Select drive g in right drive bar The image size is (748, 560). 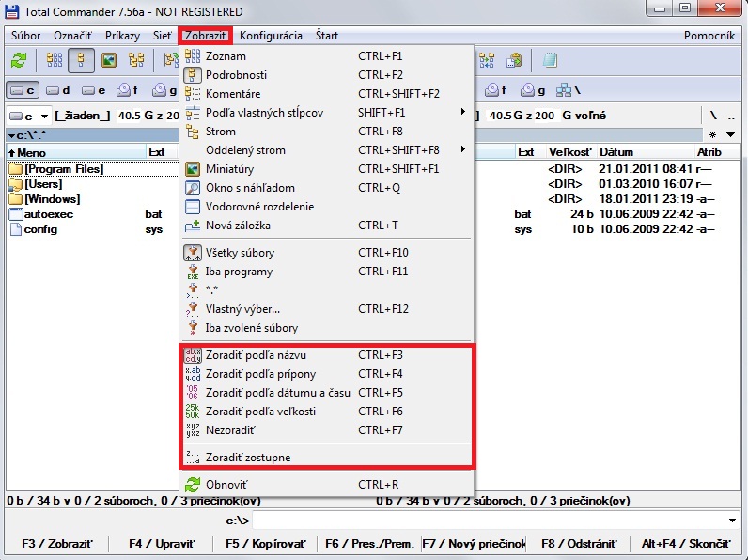tap(533, 89)
